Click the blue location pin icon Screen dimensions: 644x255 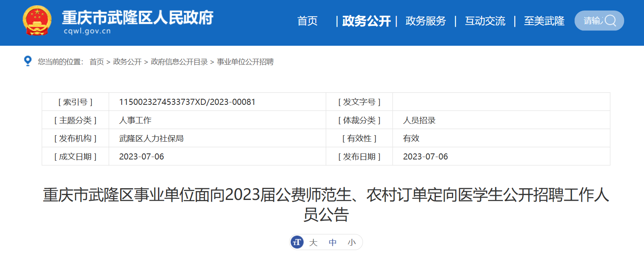click(27, 61)
